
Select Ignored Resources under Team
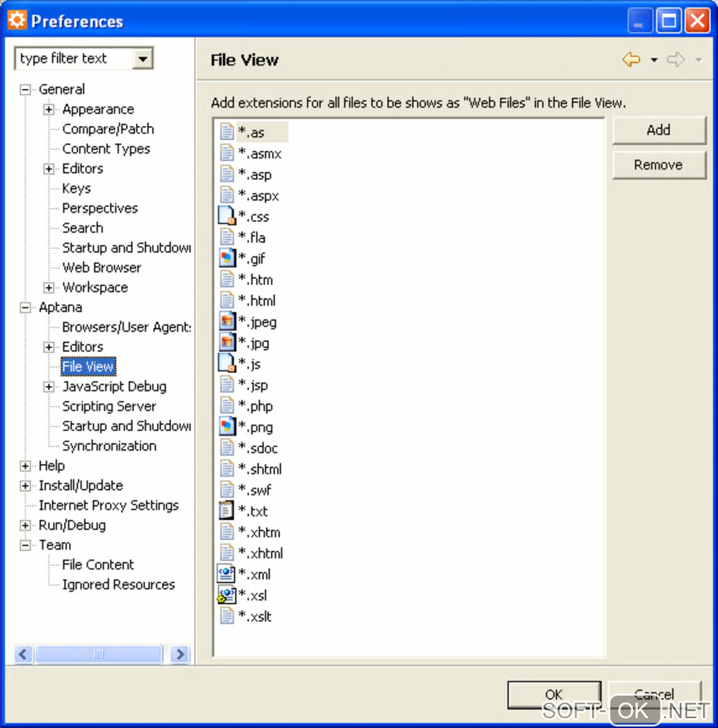pyautogui.click(x=118, y=584)
